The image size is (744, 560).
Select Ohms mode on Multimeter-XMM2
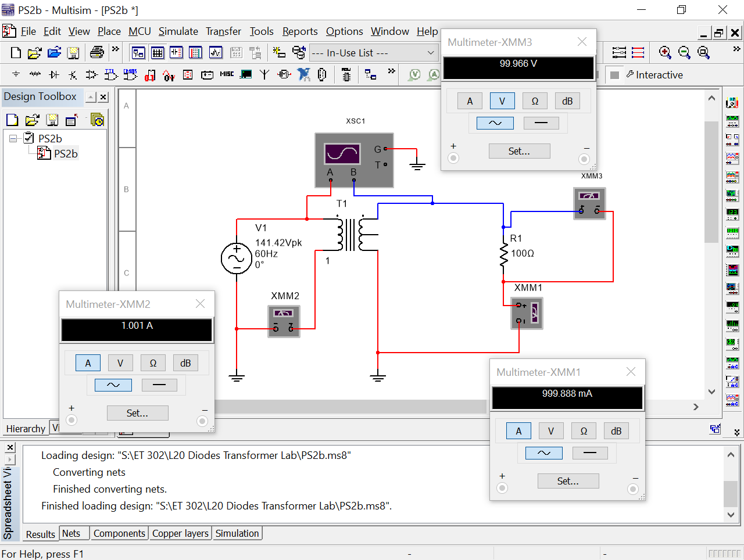pyautogui.click(x=153, y=362)
